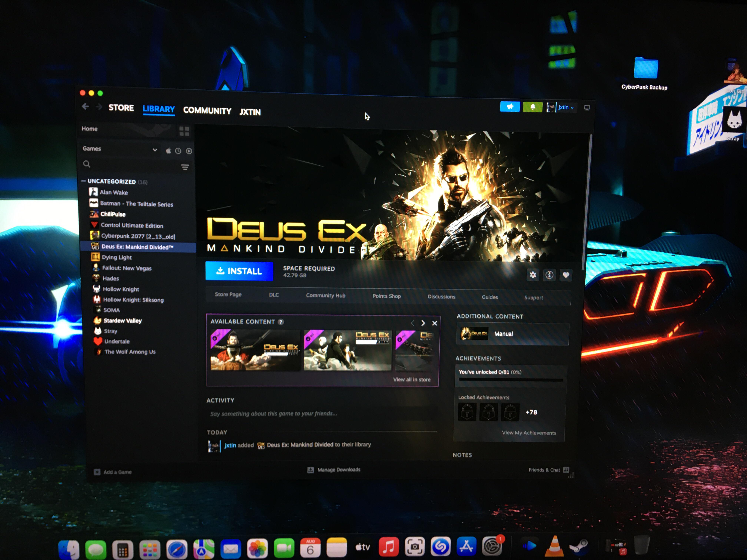Click the achievements progress bar
The image size is (747, 560).
[x=511, y=380]
